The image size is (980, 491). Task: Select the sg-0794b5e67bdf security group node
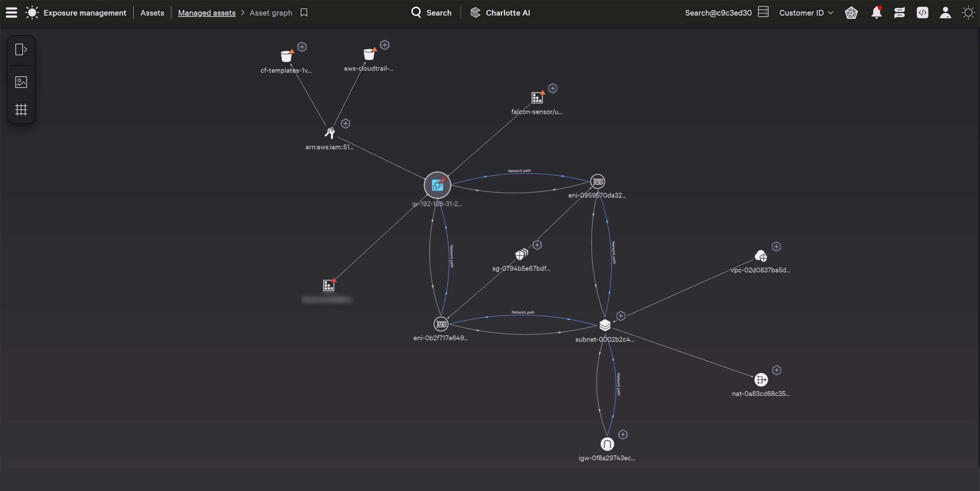point(521,254)
